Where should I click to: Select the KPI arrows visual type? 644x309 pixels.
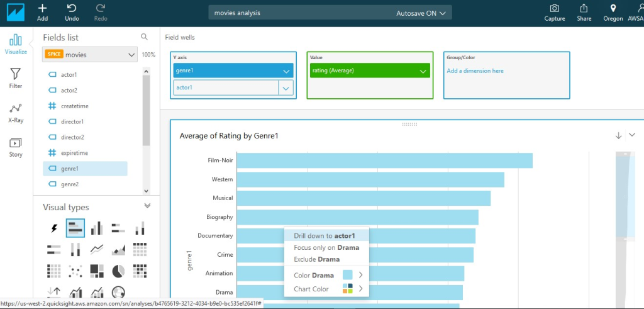pyautogui.click(x=54, y=292)
